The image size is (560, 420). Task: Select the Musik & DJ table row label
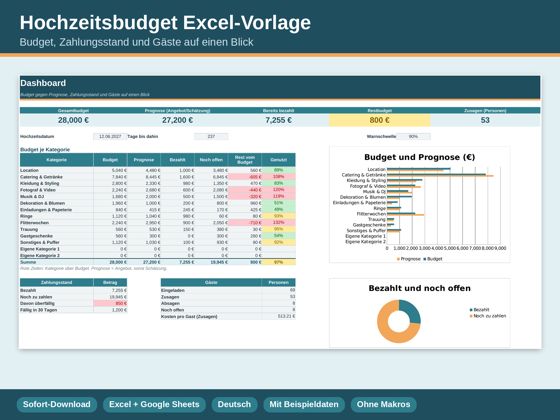[x=32, y=196]
